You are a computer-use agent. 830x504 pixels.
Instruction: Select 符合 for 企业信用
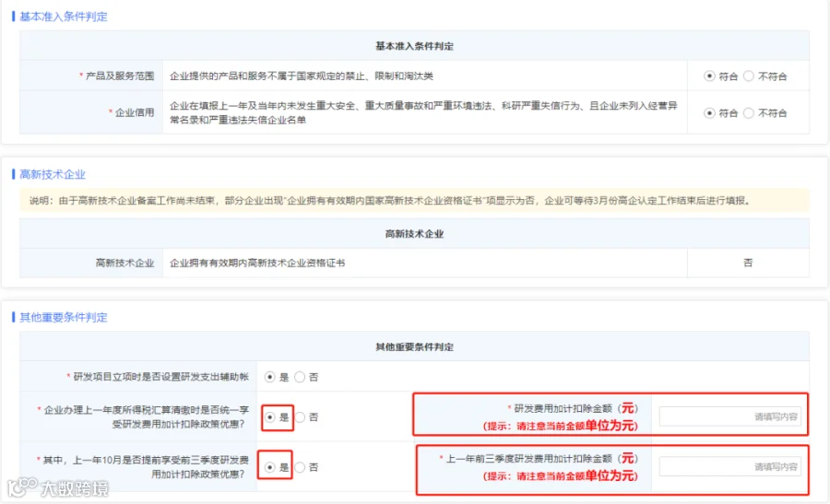pyautogui.click(x=709, y=112)
